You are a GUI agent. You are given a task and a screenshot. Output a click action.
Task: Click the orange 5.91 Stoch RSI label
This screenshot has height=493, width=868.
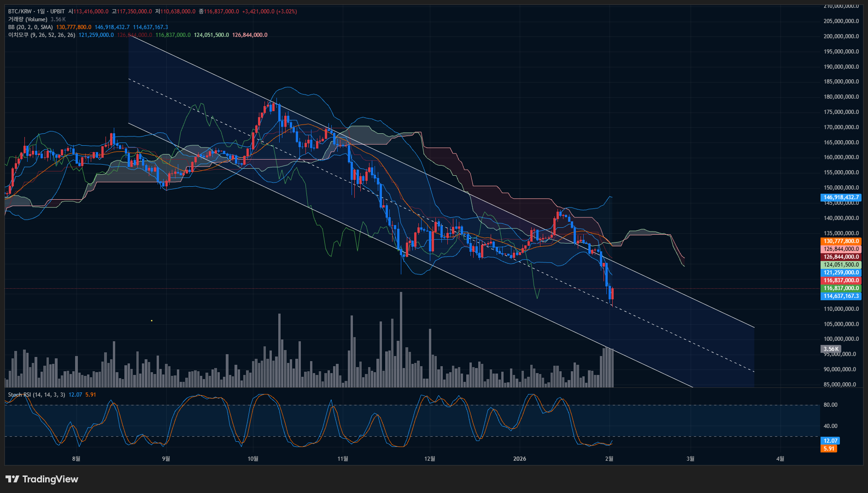[828, 449]
